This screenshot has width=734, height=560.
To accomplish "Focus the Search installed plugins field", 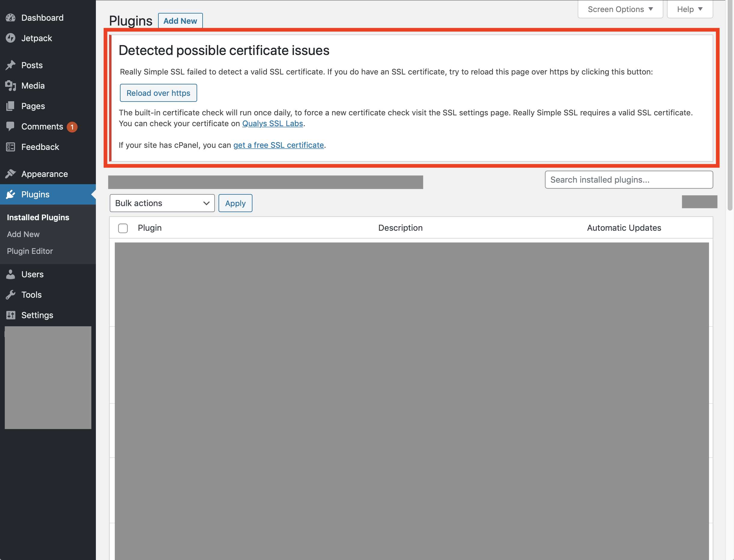I will click(x=629, y=180).
